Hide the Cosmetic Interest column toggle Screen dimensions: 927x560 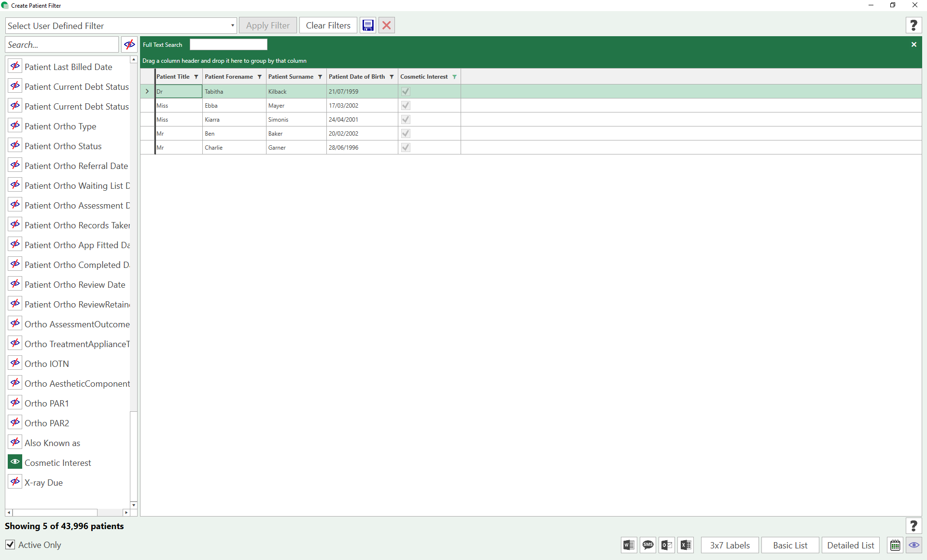tap(15, 462)
